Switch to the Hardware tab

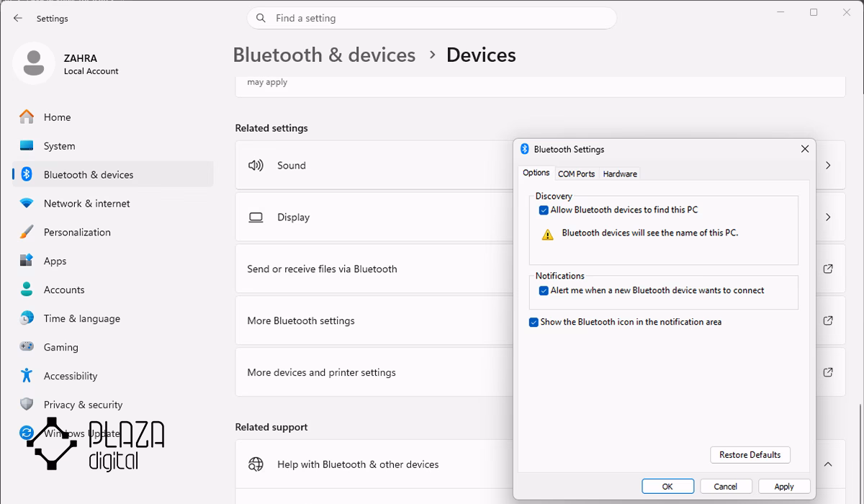pyautogui.click(x=620, y=174)
